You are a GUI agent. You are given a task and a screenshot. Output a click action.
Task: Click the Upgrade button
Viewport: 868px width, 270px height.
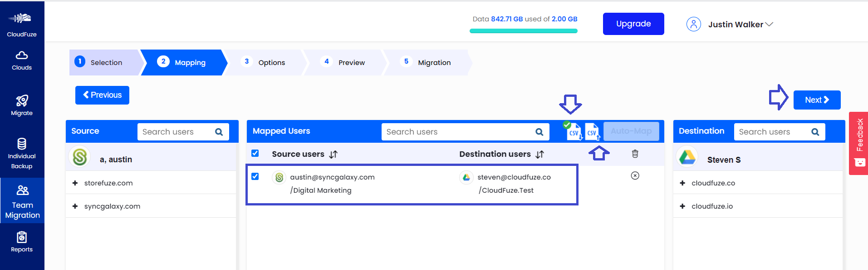coord(633,24)
